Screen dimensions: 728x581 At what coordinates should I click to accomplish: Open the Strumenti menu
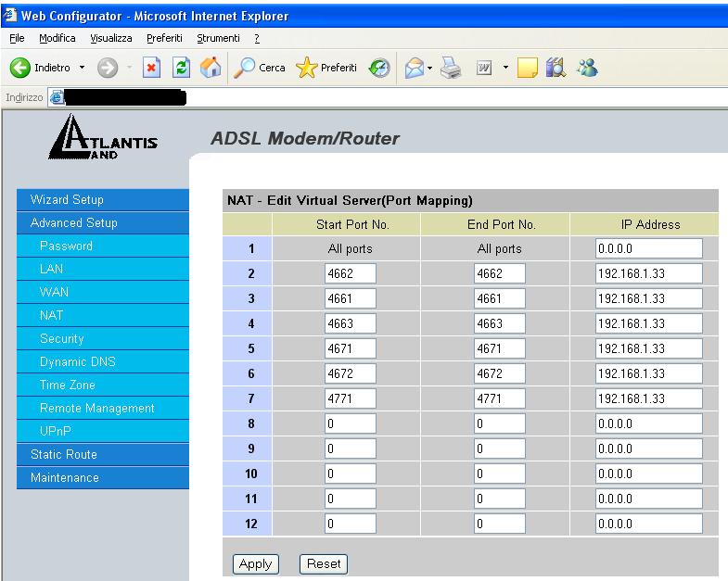pos(218,38)
